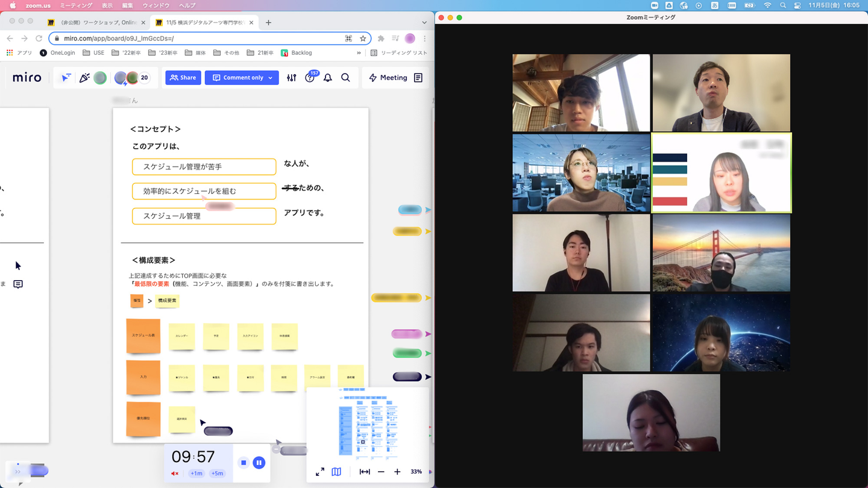Click the blue Share button
This screenshot has width=868, height=488.
pos(183,78)
